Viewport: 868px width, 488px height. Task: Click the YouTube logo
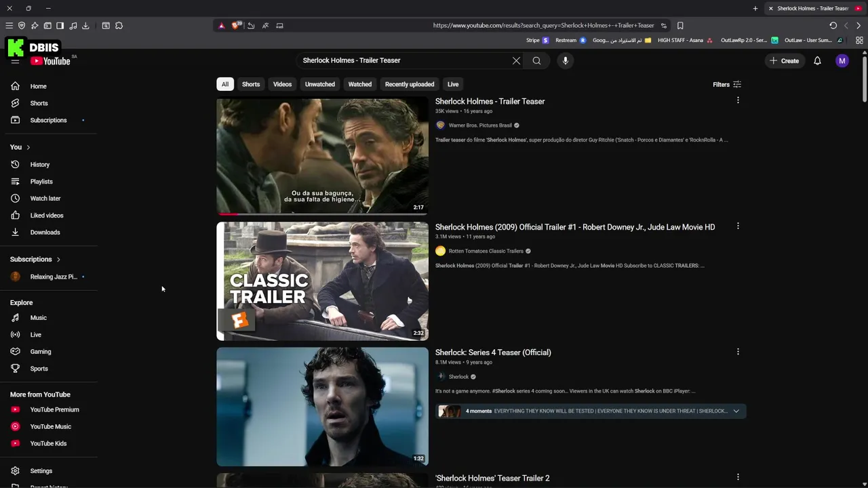point(50,61)
